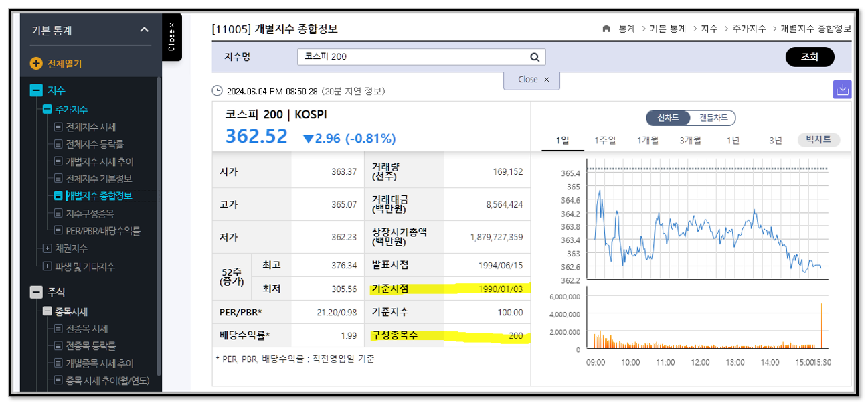This screenshot has width=868, height=405.
Task: Collapse the 지수 section minus icon
Action: click(36, 90)
